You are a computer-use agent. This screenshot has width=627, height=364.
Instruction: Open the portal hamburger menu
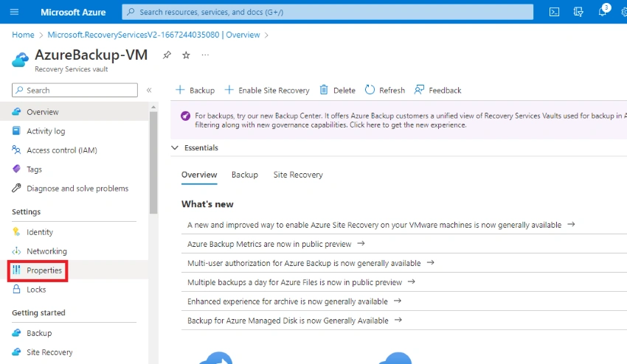tap(15, 12)
